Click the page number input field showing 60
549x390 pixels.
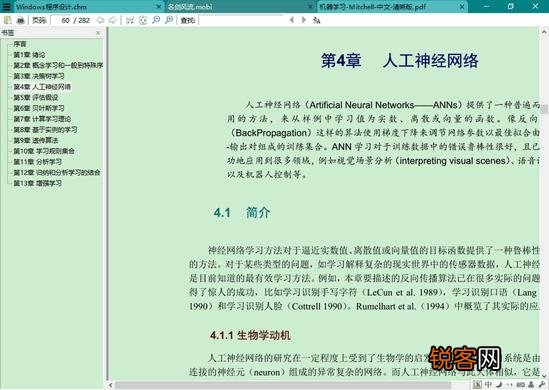pyautogui.click(x=61, y=20)
